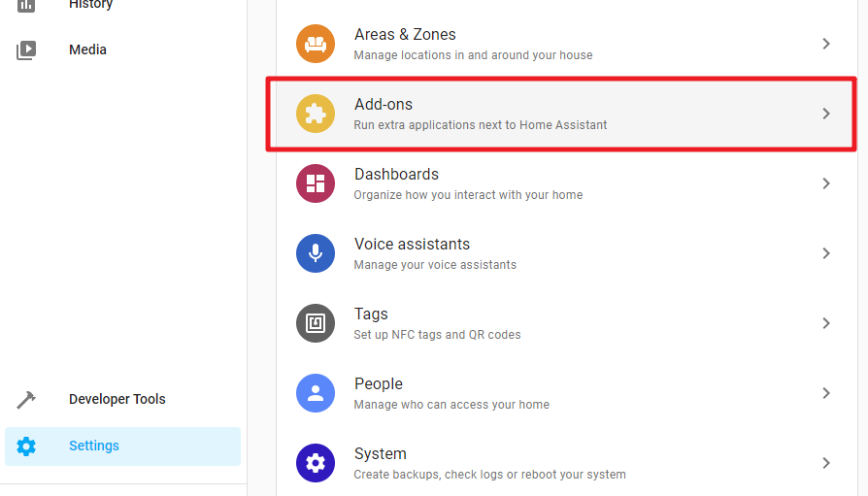Image resolution: width=868 pixels, height=496 pixels.
Task: Open the Tags settings title
Action: tap(371, 314)
